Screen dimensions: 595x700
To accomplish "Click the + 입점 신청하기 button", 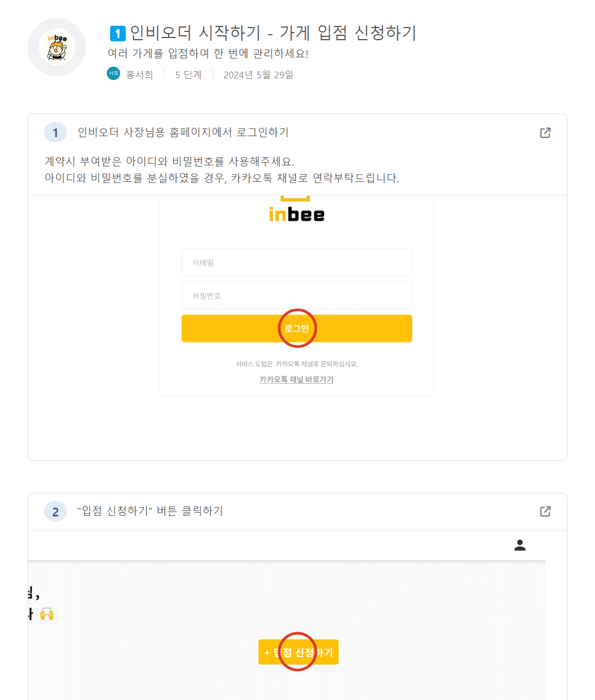I will tap(298, 652).
